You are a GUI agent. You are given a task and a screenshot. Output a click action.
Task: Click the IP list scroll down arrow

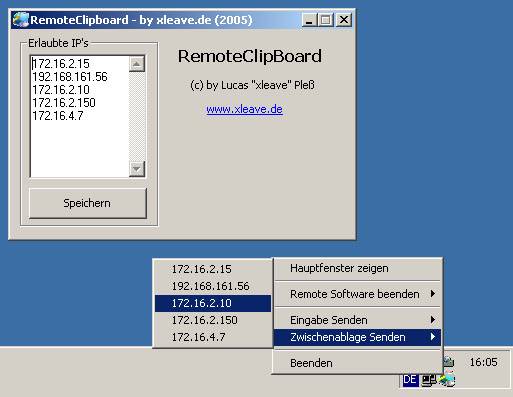click(137, 169)
